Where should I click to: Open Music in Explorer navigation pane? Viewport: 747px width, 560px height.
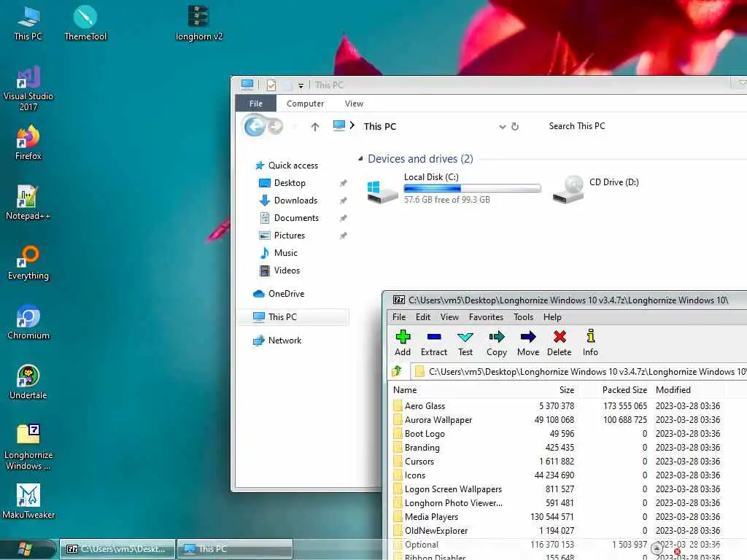[x=285, y=253]
